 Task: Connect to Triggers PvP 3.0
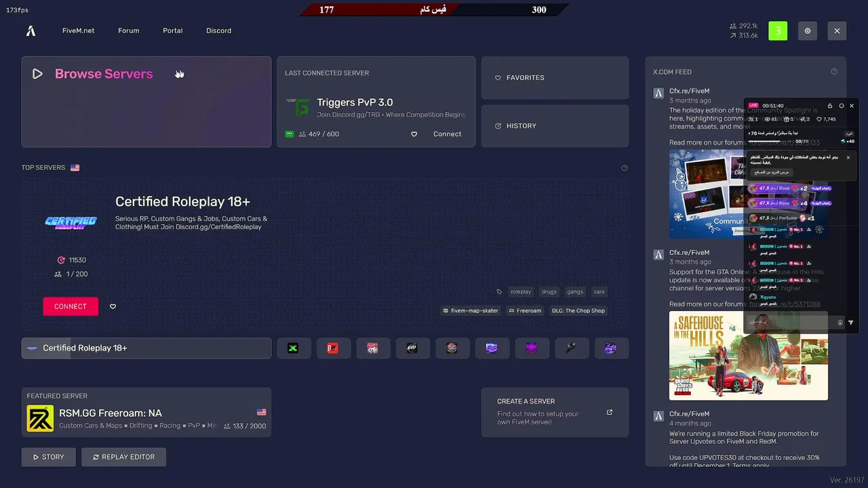(447, 134)
